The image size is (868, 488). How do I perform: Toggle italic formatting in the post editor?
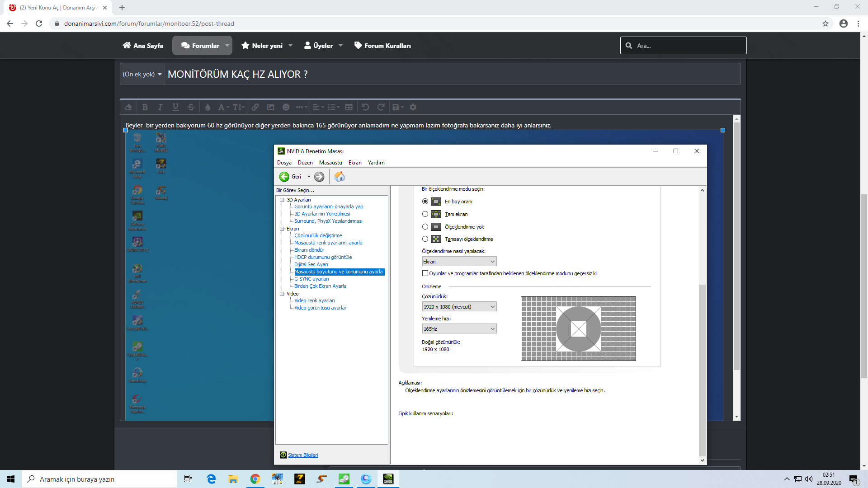[160, 107]
